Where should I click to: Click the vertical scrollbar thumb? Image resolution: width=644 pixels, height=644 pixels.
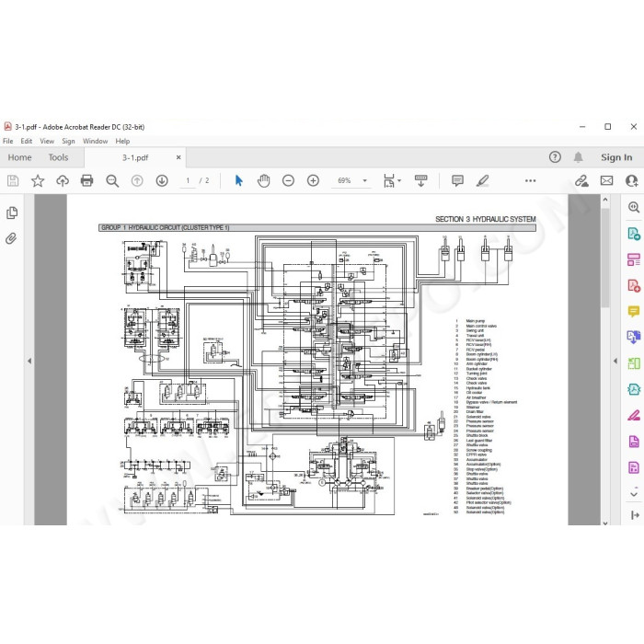(x=605, y=258)
